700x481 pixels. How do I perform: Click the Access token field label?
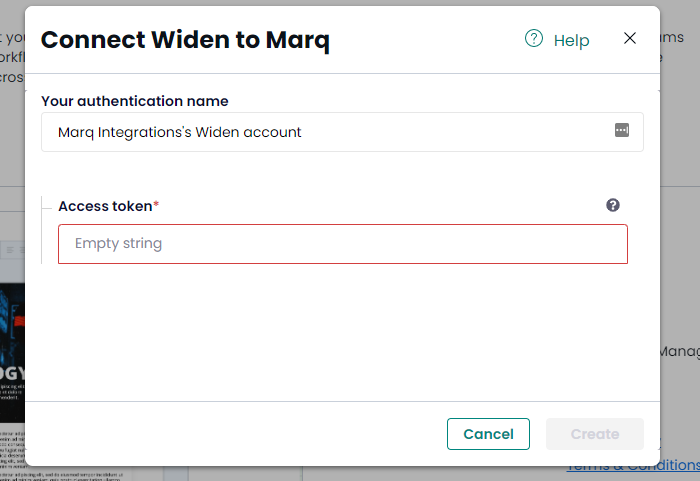105,206
